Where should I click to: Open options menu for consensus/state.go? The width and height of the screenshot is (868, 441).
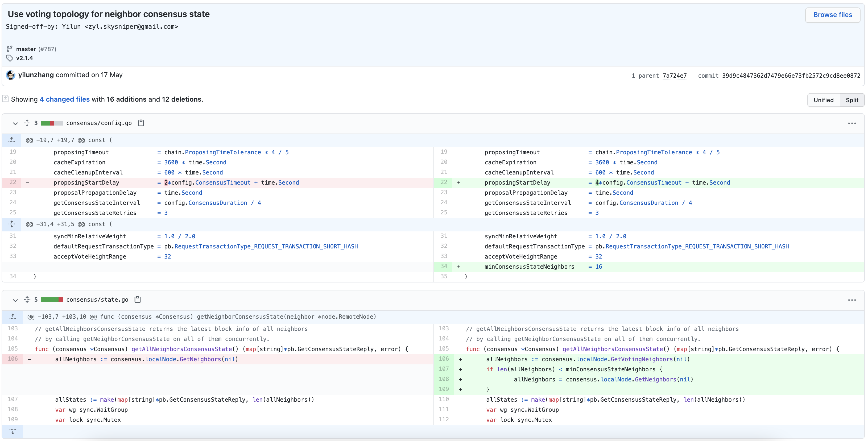click(x=852, y=300)
